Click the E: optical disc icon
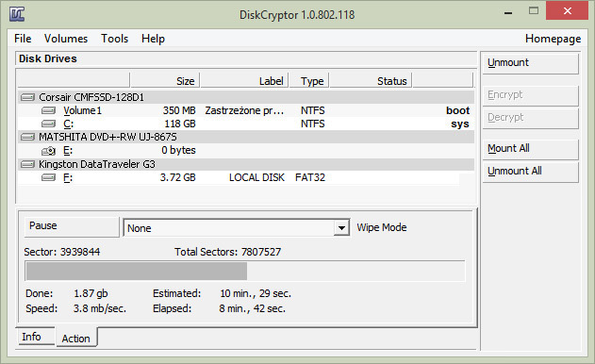This screenshot has width=595, height=364. [49, 151]
